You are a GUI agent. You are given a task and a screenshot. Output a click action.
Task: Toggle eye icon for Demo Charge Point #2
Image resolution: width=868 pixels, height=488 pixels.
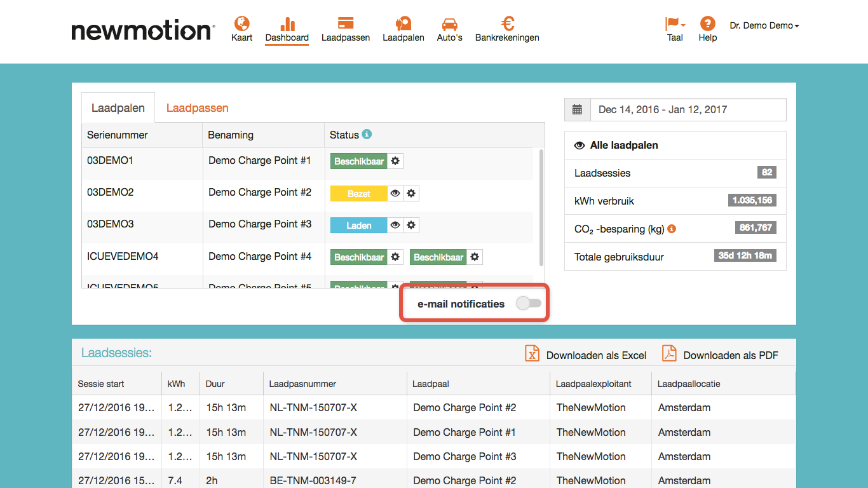coord(395,193)
